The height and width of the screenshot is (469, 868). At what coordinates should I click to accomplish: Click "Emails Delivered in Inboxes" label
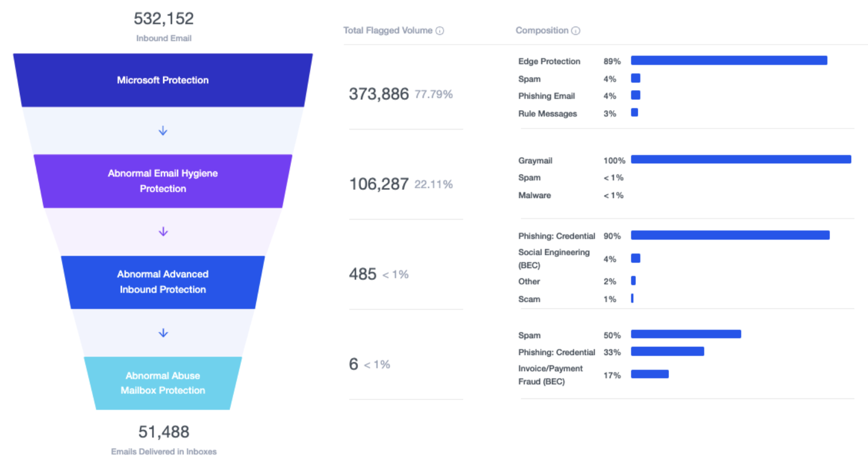(x=164, y=452)
